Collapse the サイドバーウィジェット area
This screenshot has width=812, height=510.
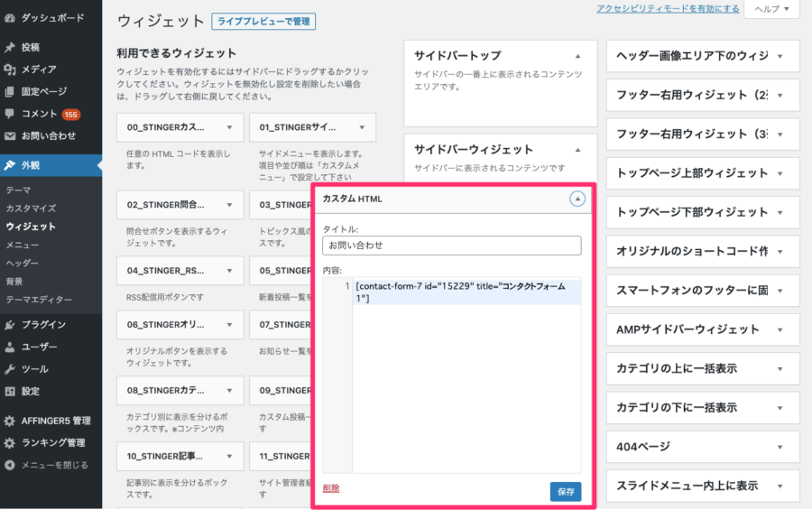click(x=578, y=150)
